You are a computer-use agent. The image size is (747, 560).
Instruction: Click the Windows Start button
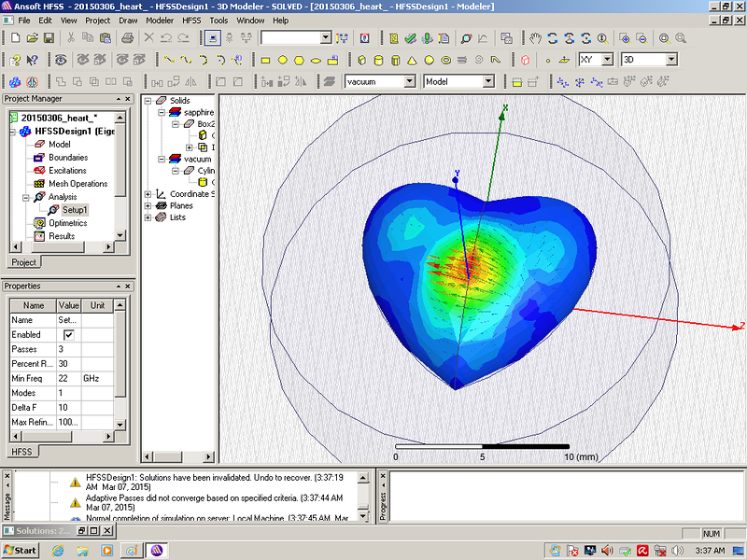point(20,550)
